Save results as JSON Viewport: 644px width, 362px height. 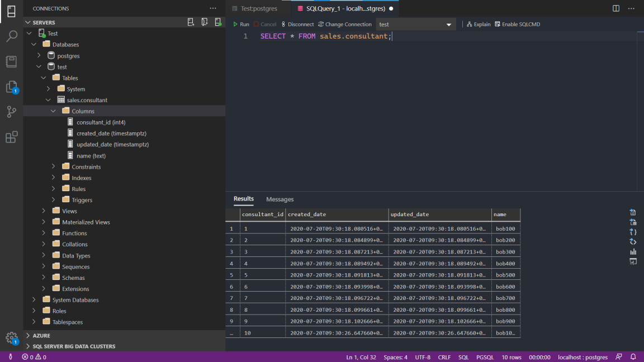[633, 232]
